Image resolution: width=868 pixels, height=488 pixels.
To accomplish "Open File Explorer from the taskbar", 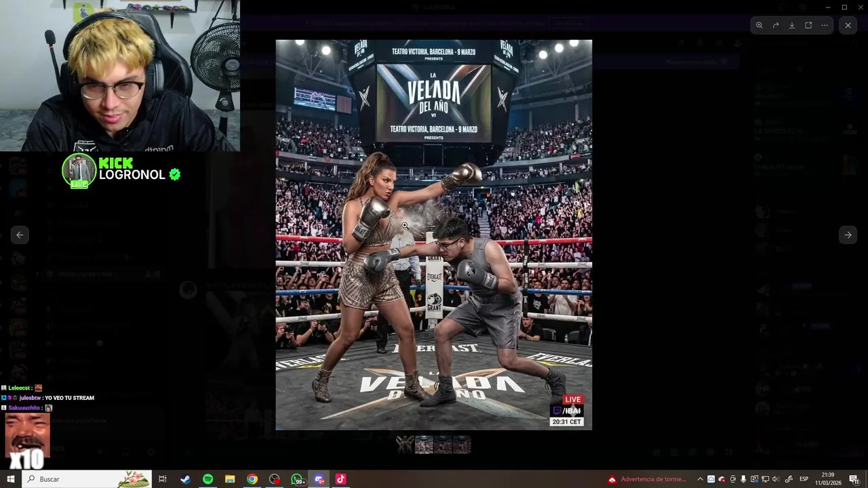I will (x=230, y=479).
